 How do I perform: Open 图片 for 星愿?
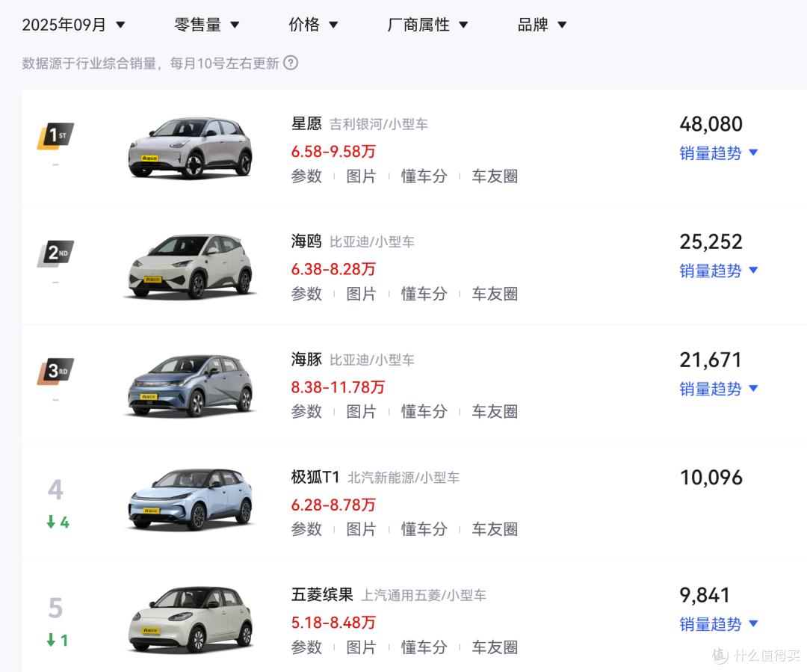coord(362,176)
